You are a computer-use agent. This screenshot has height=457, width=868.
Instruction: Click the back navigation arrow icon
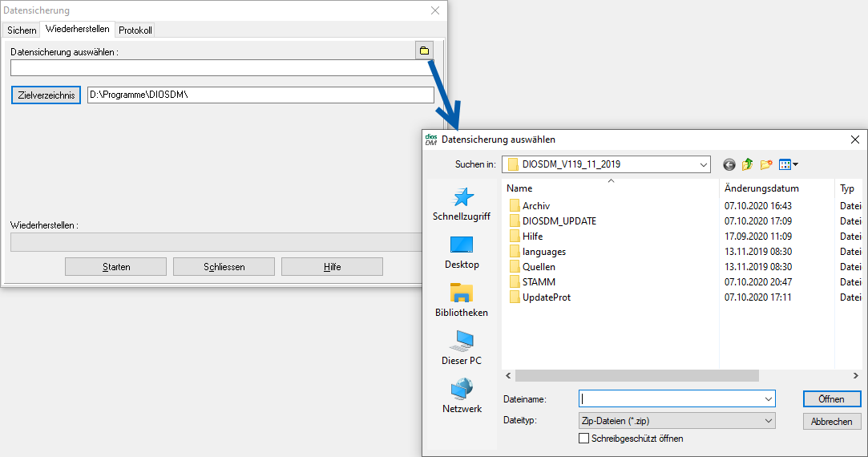pos(729,164)
